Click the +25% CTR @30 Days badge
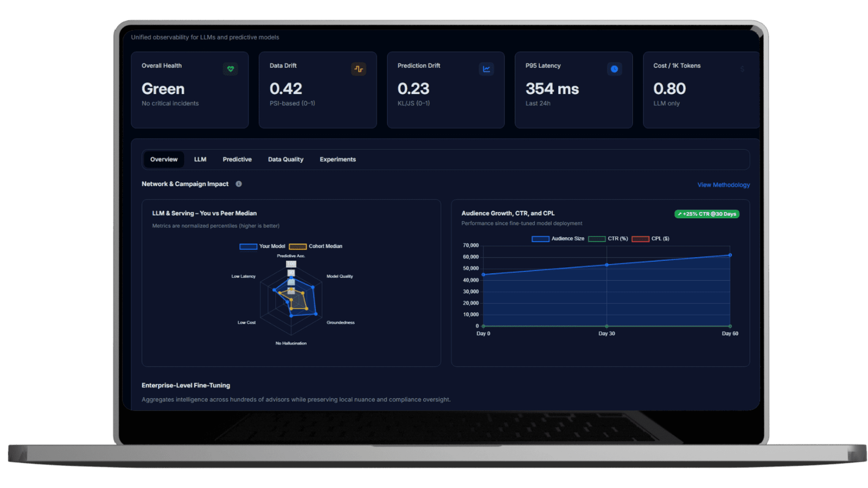 (x=706, y=214)
